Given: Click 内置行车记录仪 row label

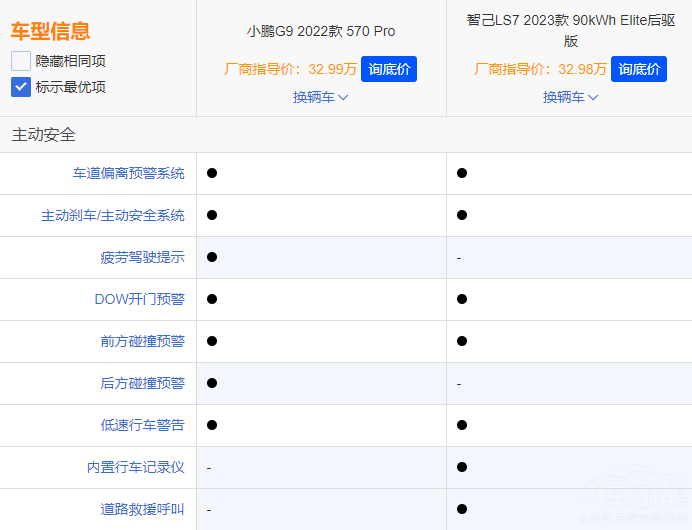Looking at the screenshot, I should (135, 467).
